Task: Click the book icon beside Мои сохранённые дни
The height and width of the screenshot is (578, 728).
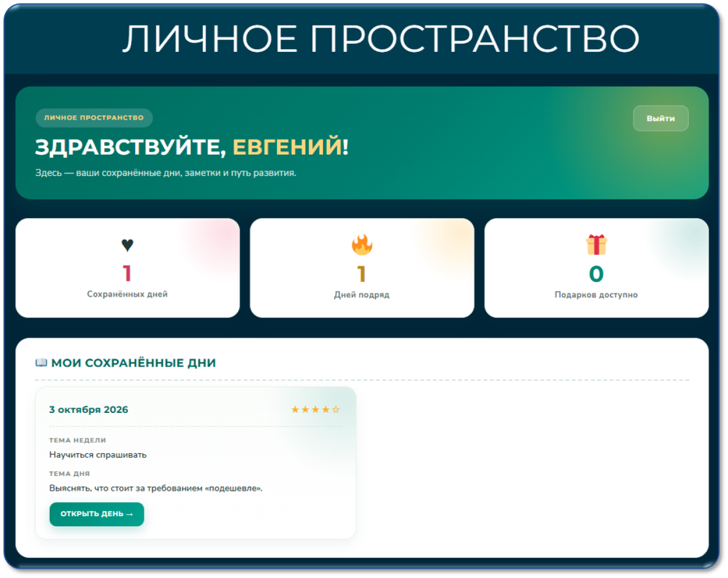Action: click(41, 363)
